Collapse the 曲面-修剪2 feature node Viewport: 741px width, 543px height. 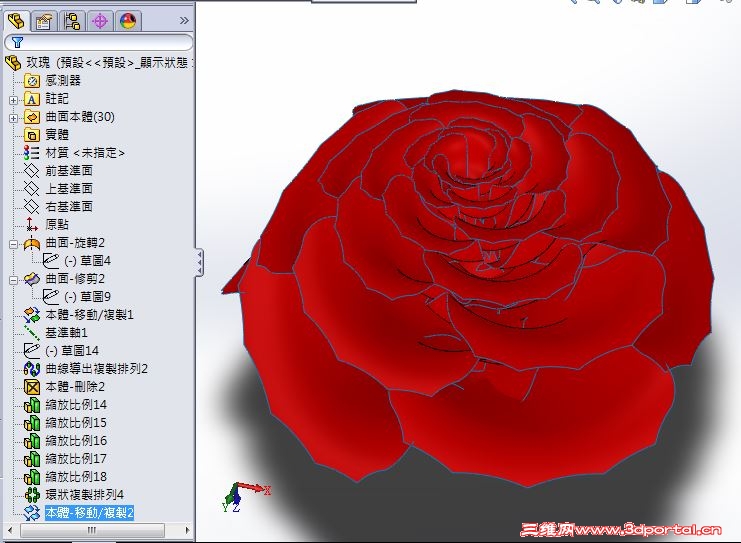pos(13,280)
